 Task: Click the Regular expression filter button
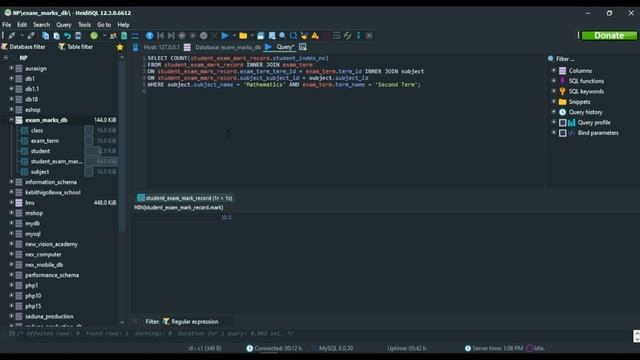click(x=191, y=322)
